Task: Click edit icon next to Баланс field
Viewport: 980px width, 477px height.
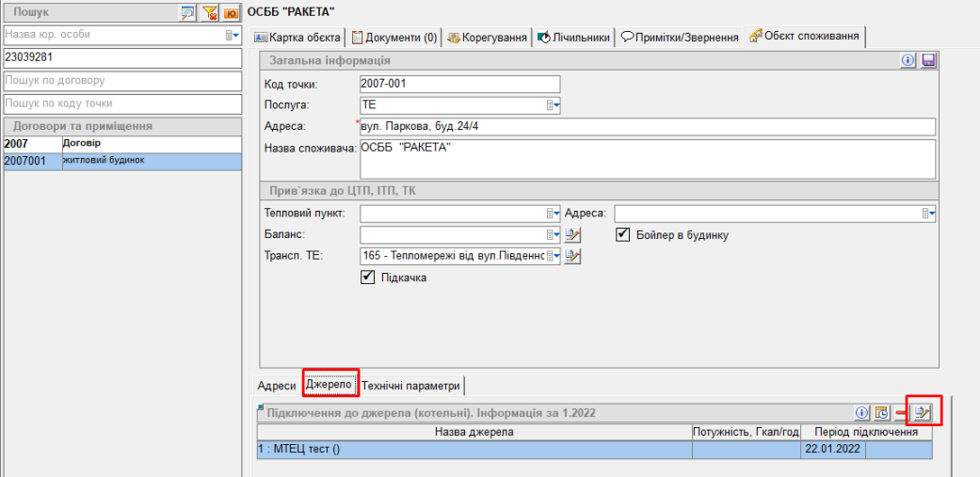Action: [x=572, y=234]
